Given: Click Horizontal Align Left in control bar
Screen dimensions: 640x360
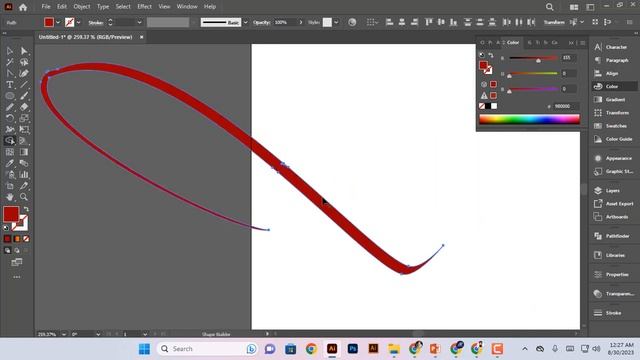Looking at the screenshot, I should (389, 22).
